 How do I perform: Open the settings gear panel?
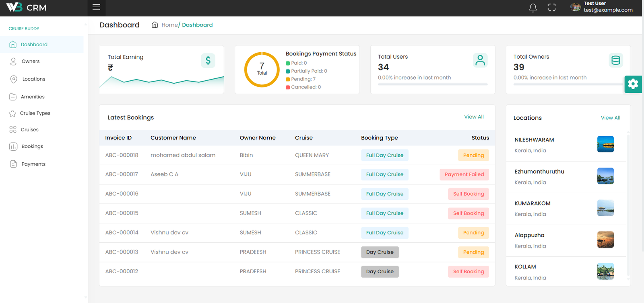coord(633,84)
